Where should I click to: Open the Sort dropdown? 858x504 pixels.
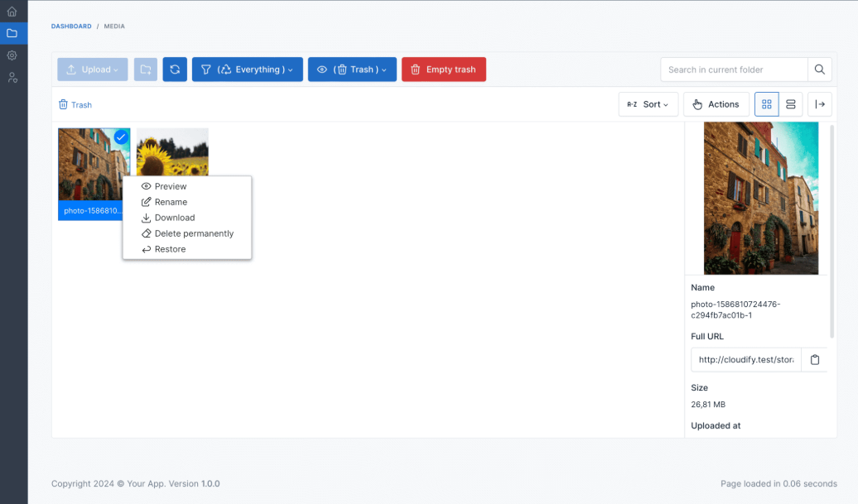tap(648, 104)
